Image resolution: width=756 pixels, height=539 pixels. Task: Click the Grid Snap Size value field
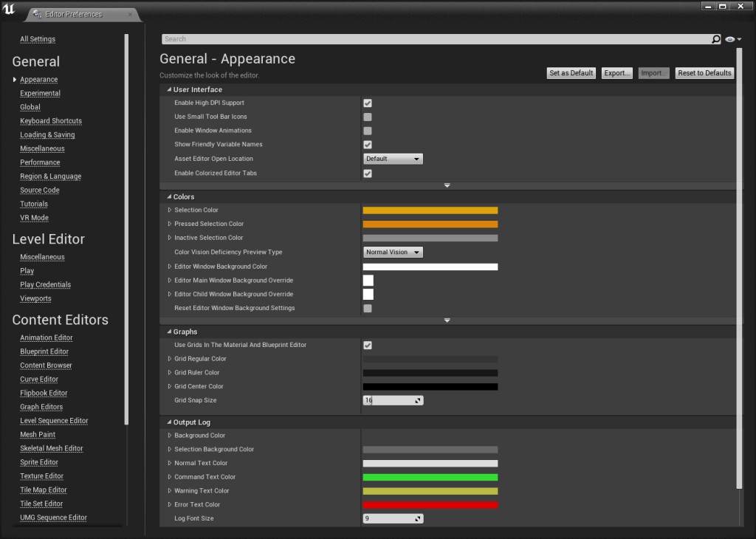pyautogui.click(x=393, y=401)
